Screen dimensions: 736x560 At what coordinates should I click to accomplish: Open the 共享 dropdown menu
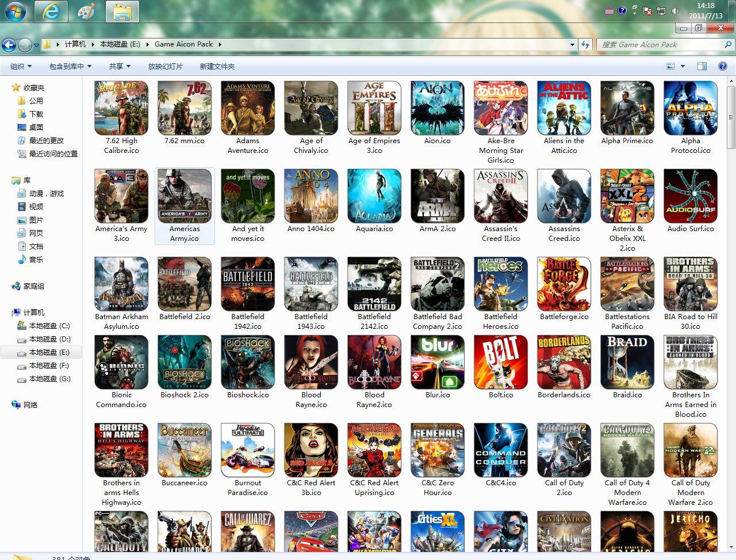coord(120,66)
